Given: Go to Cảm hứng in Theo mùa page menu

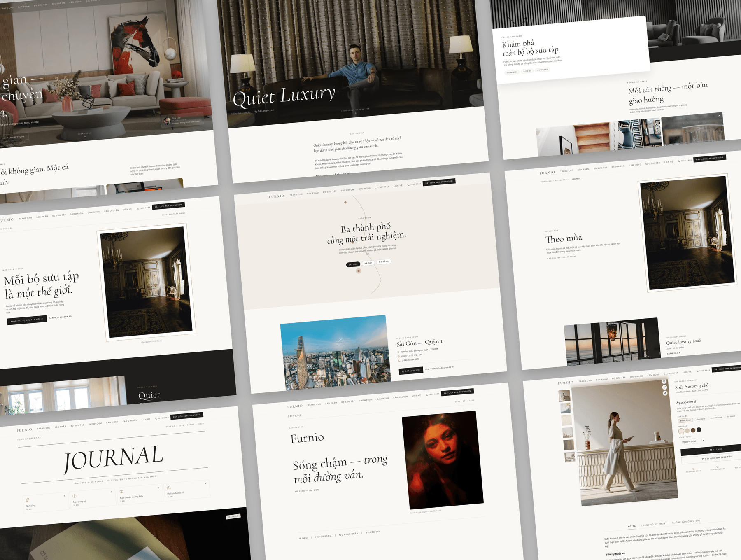Looking at the screenshot, I should (x=635, y=165).
